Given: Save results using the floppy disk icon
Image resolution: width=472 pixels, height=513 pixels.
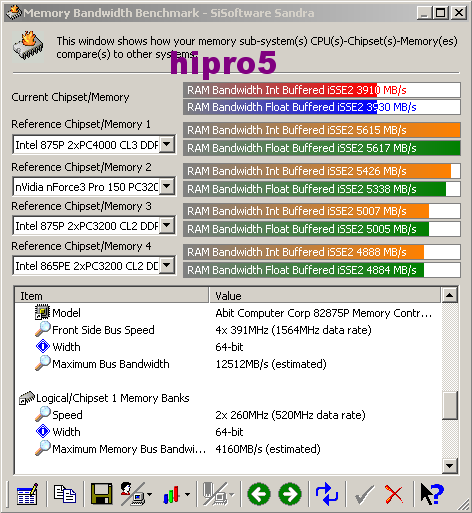Looking at the screenshot, I should (101, 494).
